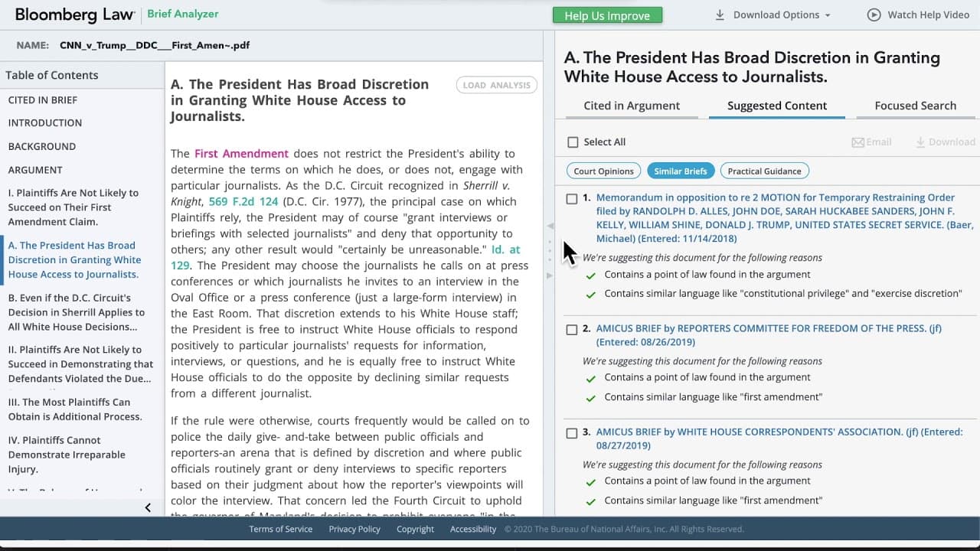The width and height of the screenshot is (980, 551).
Task: Open the Terms of Service footer link
Action: click(x=281, y=529)
